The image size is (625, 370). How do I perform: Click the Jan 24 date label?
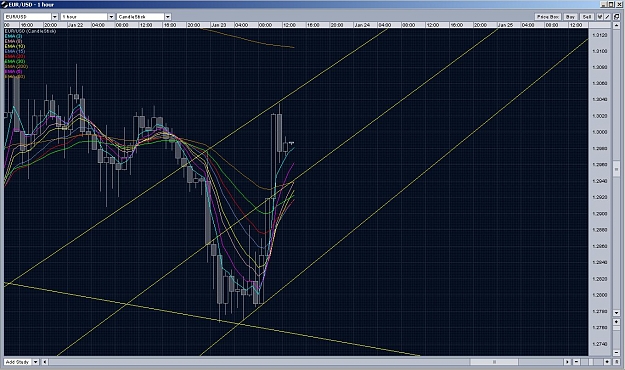(362, 25)
